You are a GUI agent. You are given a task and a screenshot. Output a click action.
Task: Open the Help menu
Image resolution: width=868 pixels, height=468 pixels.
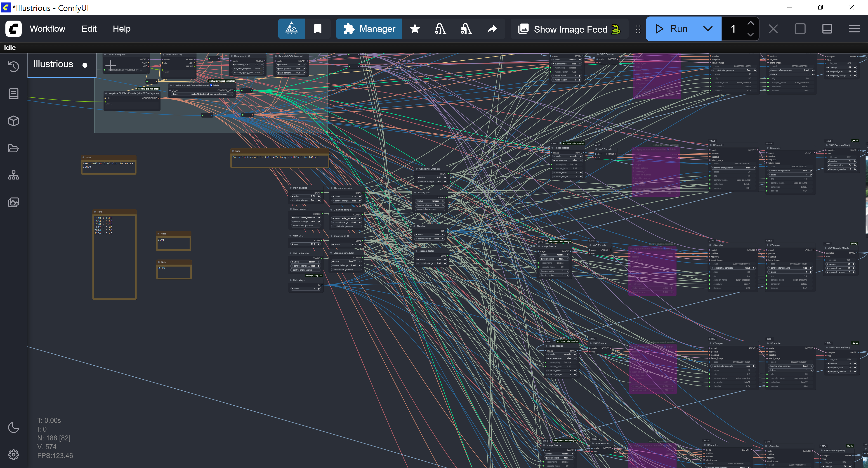pyautogui.click(x=122, y=29)
